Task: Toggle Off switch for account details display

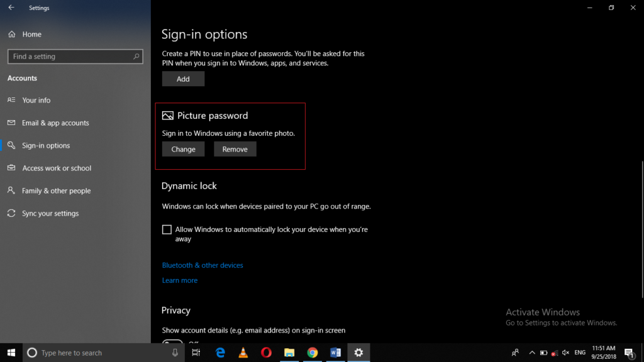Action: 174,345
